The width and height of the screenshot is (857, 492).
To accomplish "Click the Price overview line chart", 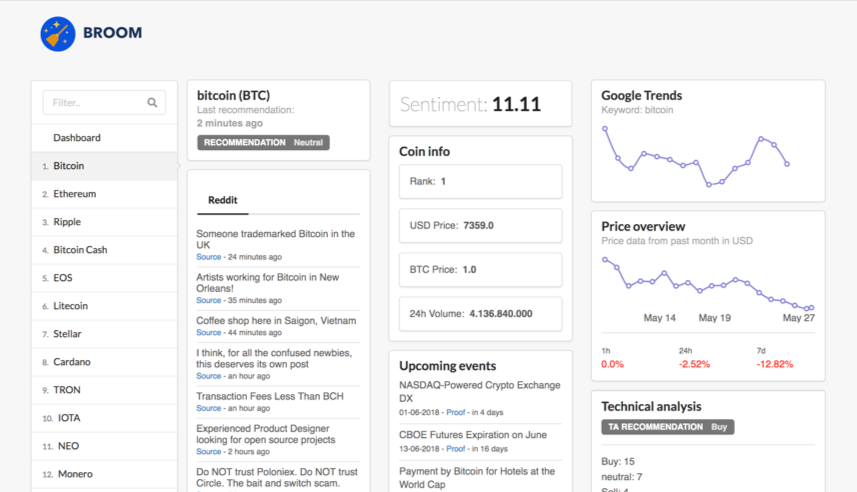I will pos(708,283).
